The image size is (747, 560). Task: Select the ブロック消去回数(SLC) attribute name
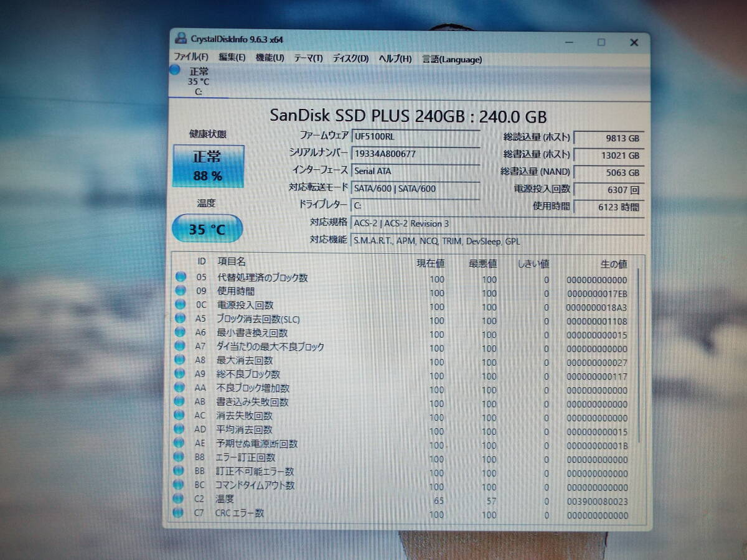258,319
